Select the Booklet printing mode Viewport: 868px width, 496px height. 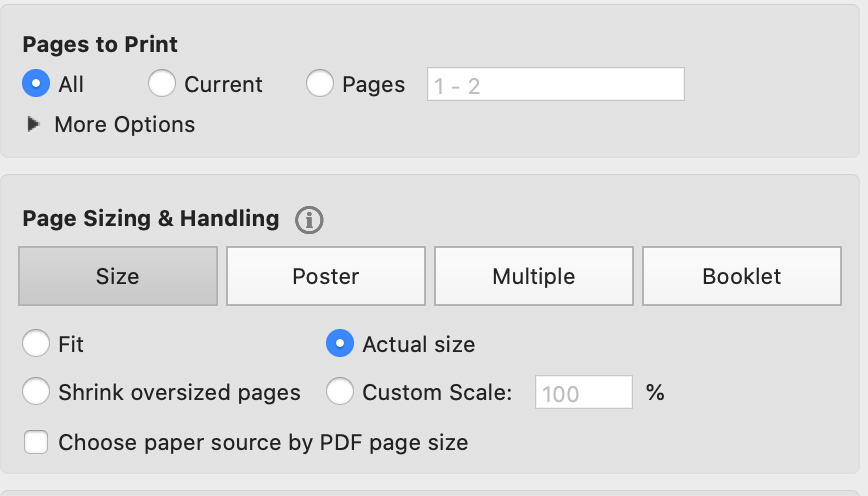(742, 276)
